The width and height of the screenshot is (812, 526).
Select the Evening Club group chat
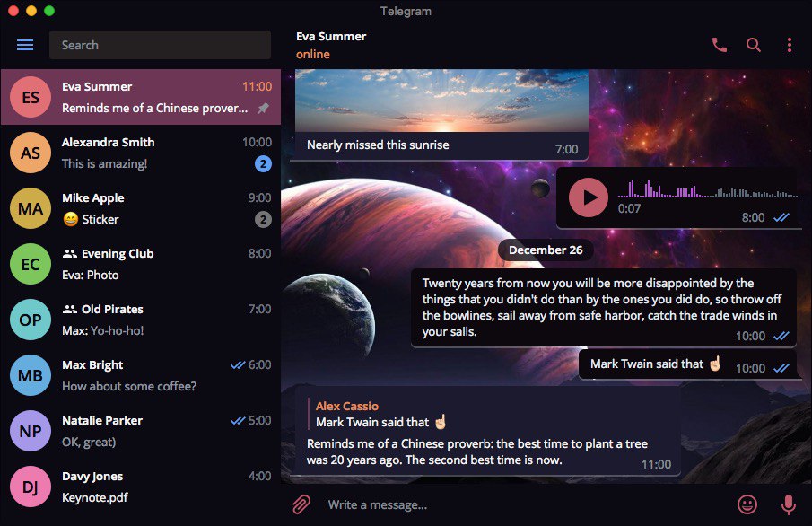pos(141,264)
